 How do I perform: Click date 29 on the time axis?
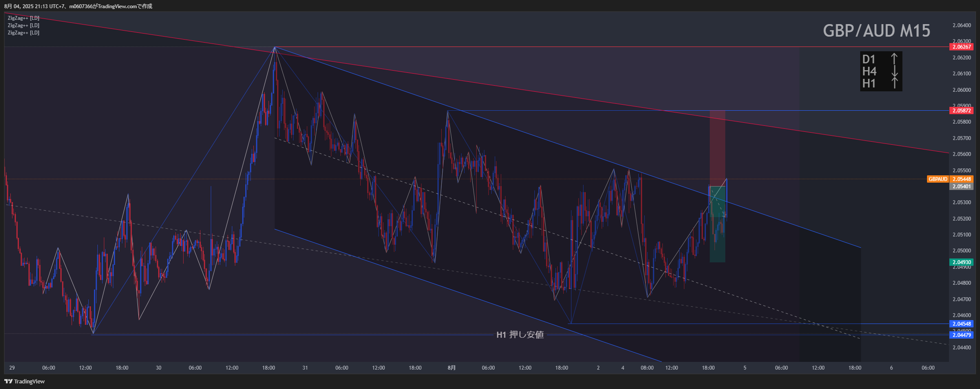point(12,368)
